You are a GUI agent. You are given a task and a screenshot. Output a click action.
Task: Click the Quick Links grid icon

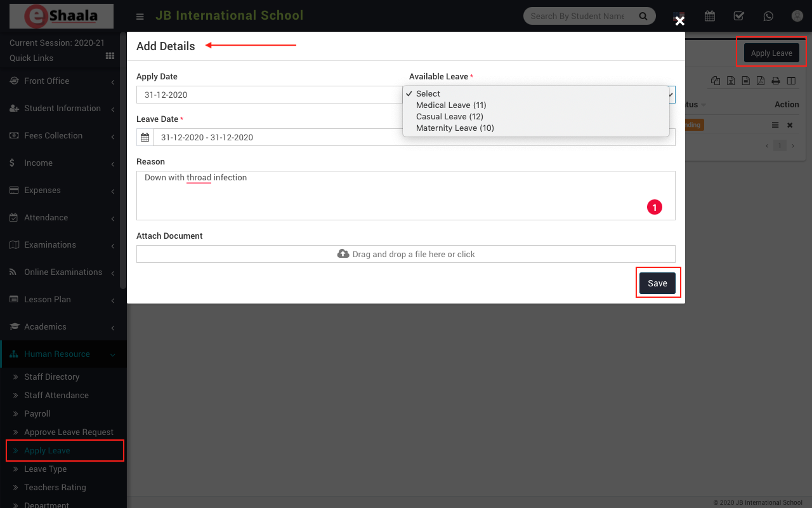[x=110, y=57]
